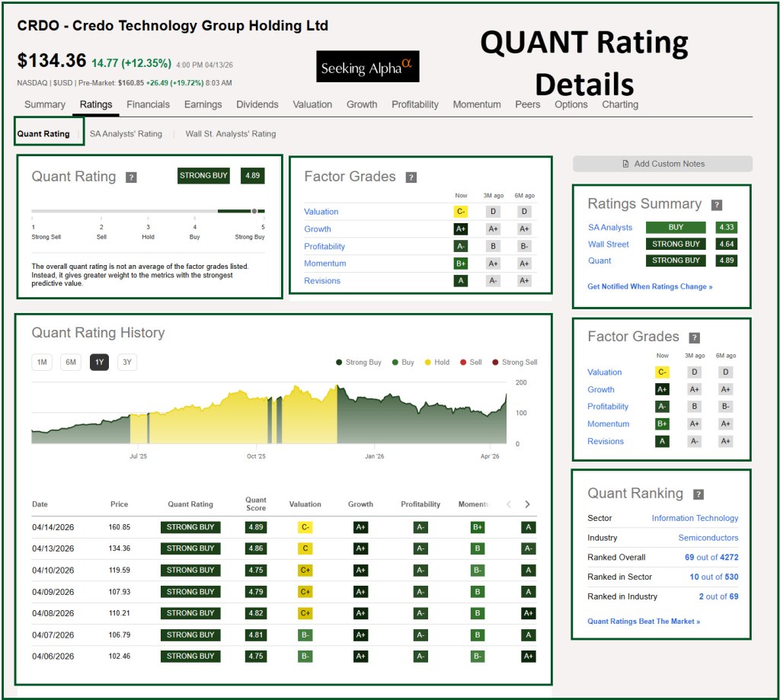Click Ratings Summary help question icon
This screenshot has width=780, height=700.
pyautogui.click(x=716, y=205)
